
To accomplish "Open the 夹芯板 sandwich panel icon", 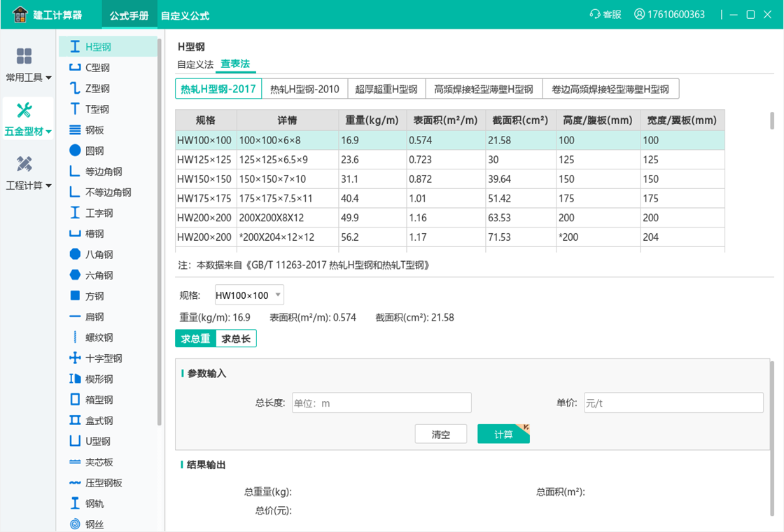I will tap(74, 462).
